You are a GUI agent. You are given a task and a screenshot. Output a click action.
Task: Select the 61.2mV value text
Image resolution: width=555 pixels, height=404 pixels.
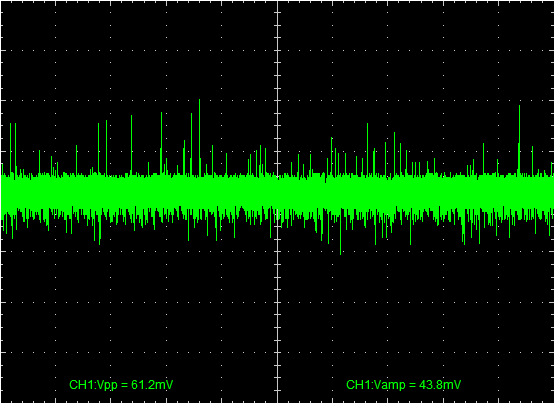click(x=152, y=385)
